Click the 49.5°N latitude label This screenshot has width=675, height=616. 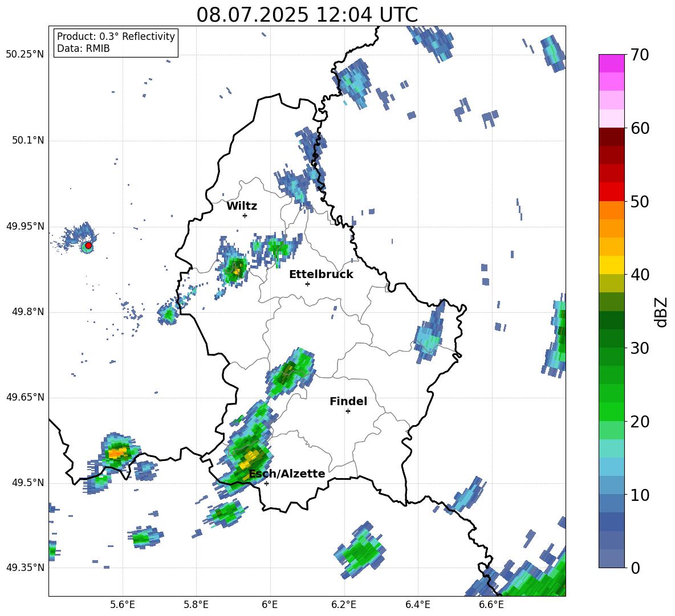click(x=27, y=483)
